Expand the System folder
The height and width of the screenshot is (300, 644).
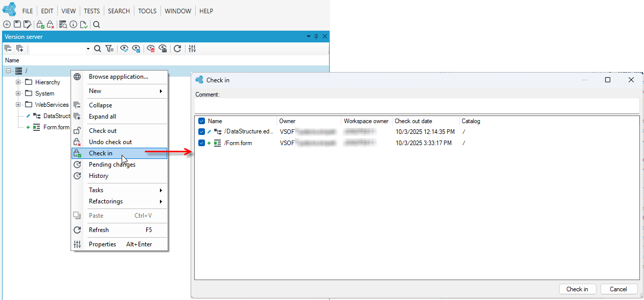click(18, 93)
